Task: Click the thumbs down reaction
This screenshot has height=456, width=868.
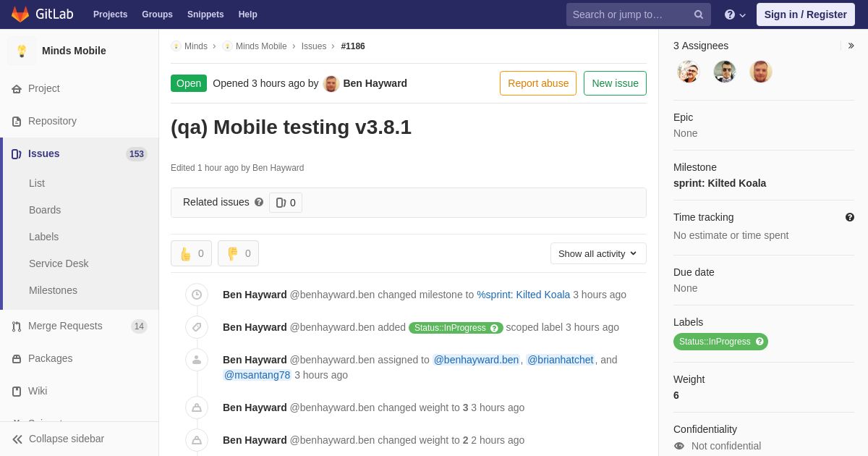Action: tap(238, 253)
